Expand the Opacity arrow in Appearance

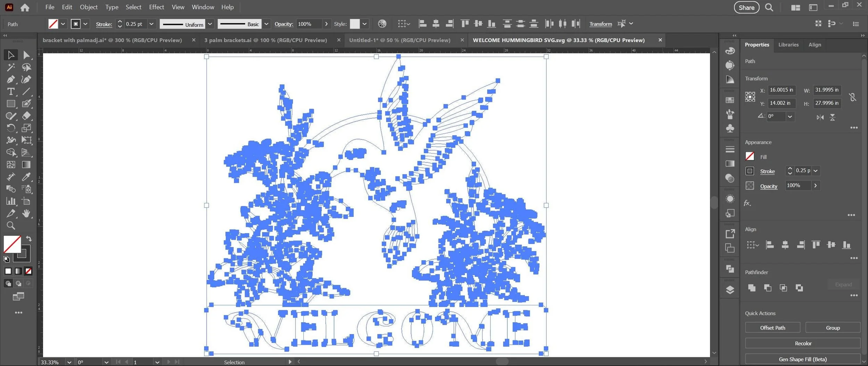point(815,186)
